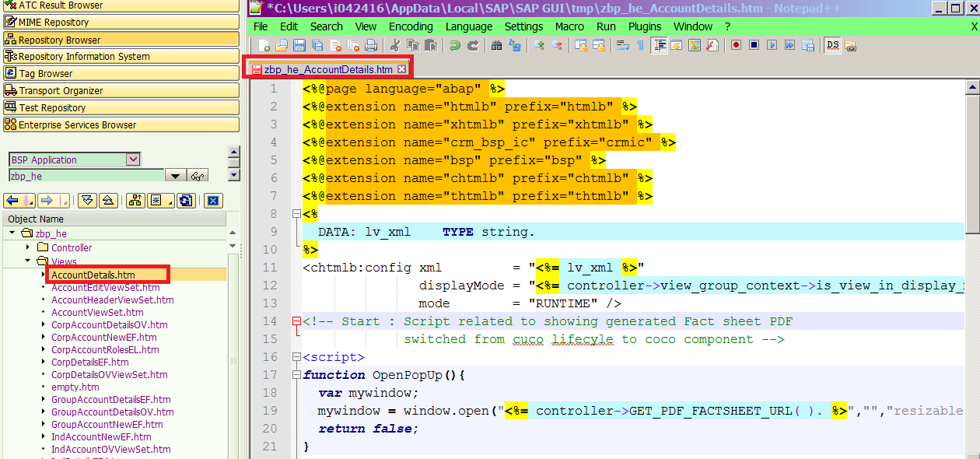Click the Paste clipboard icon
980x459 pixels.
pyautogui.click(x=430, y=45)
